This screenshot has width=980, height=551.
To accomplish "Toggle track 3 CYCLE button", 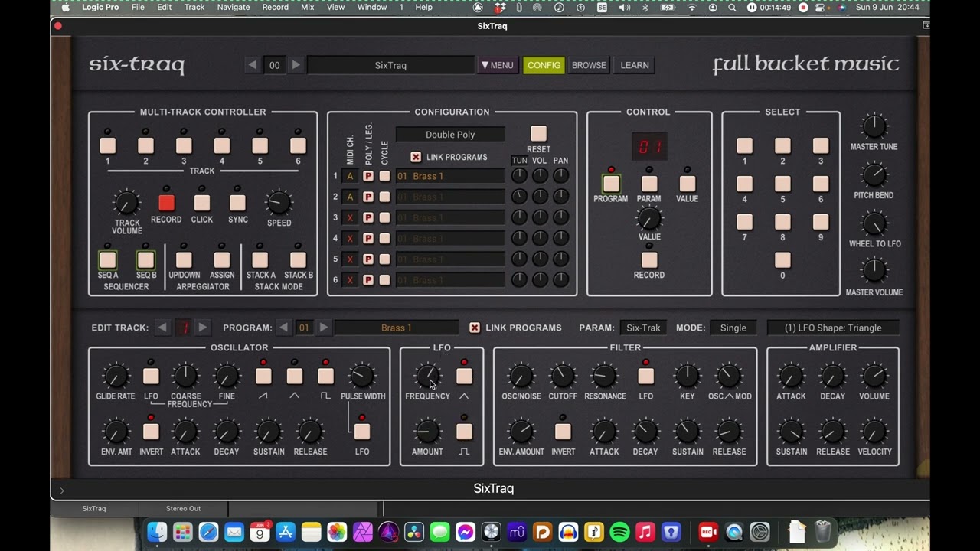I will pos(384,217).
